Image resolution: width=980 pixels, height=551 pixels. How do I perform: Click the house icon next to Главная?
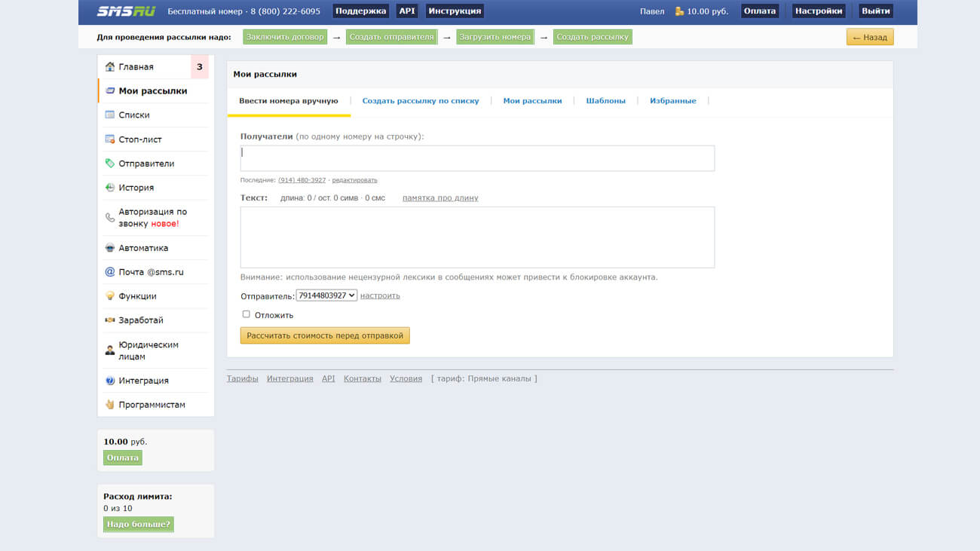pyautogui.click(x=110, y=67)
